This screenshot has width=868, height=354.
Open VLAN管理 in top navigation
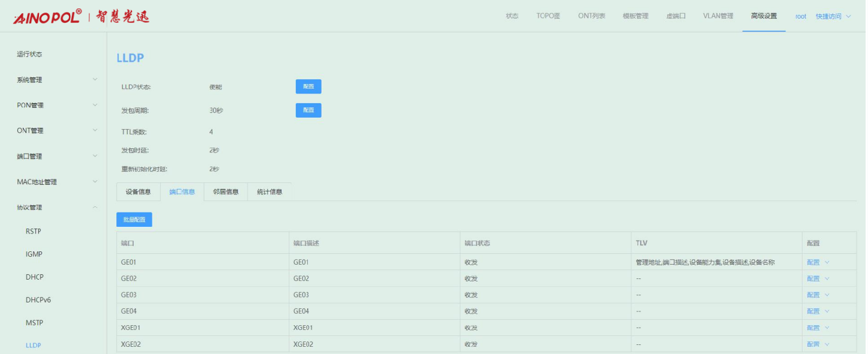tap(718, 16)
